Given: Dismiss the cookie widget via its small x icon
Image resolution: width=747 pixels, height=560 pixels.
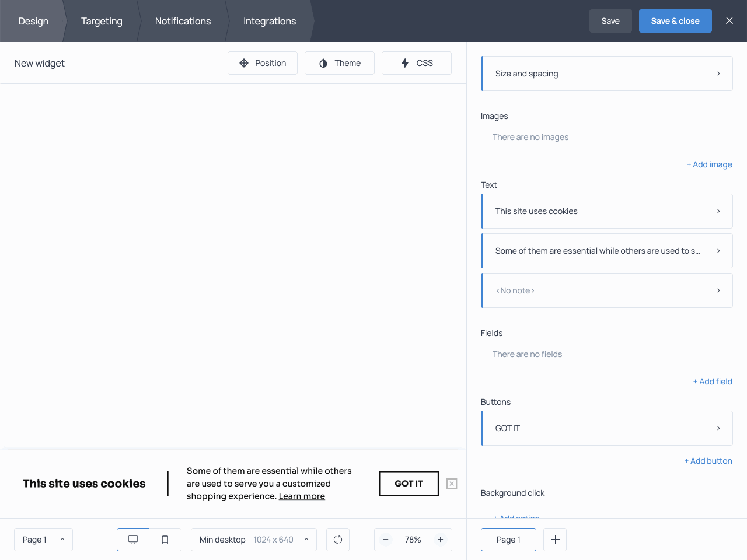Looking at the screenshot, I should pyautogui.click(x=451, y=484).
